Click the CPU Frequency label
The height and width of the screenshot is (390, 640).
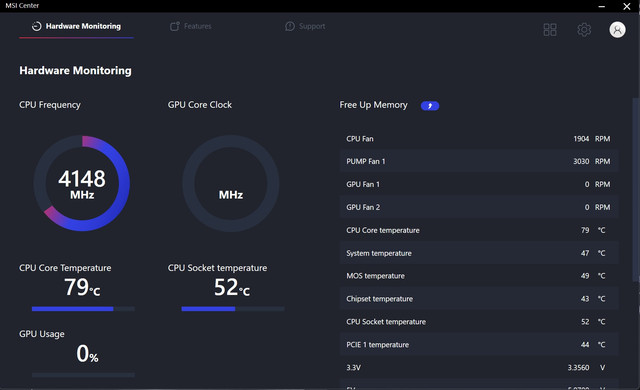50,105
